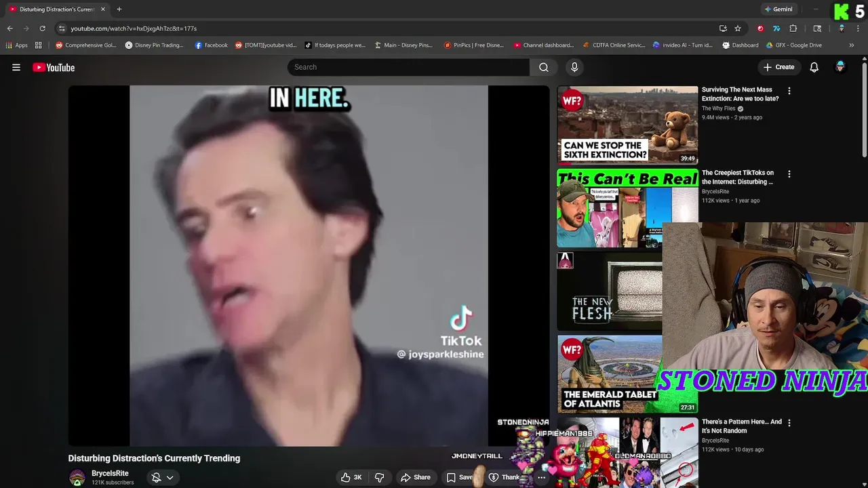Expand the hidden bookmarks chevron

tap(852, 45)
